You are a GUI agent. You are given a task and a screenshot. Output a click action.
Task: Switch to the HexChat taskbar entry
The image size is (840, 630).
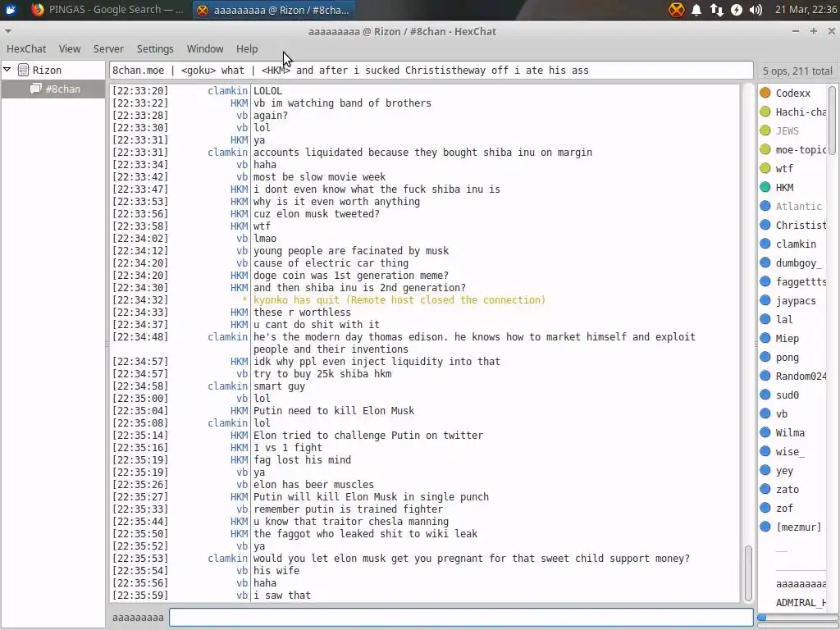273,10
